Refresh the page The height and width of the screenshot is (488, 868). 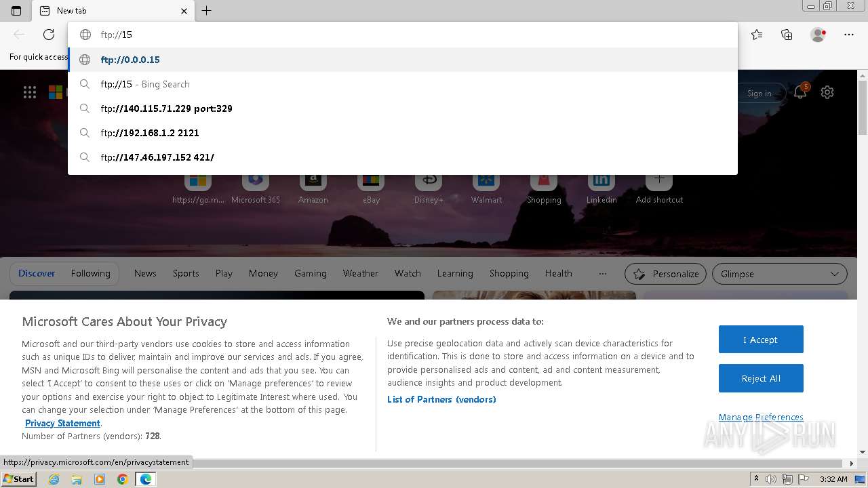point(49,35)
